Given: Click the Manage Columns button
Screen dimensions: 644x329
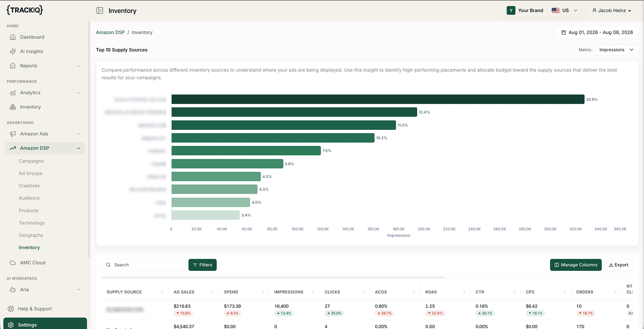Looking at the screenshot, I should pyautogui.click(x=576, y=265).
